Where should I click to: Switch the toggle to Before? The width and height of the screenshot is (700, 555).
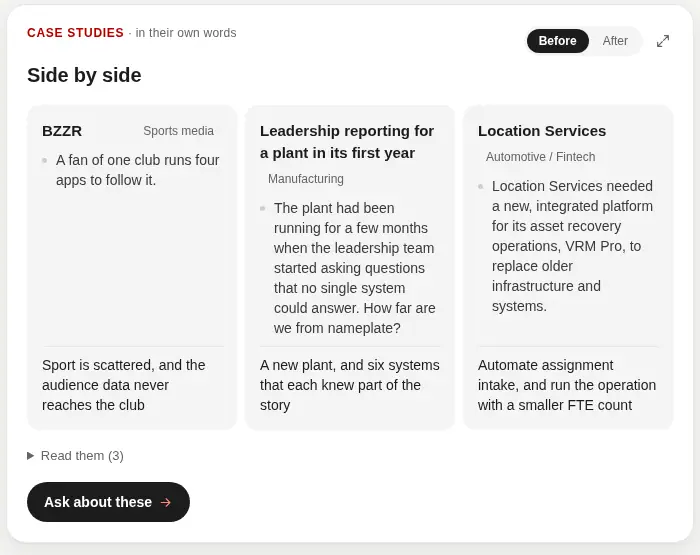557,41
